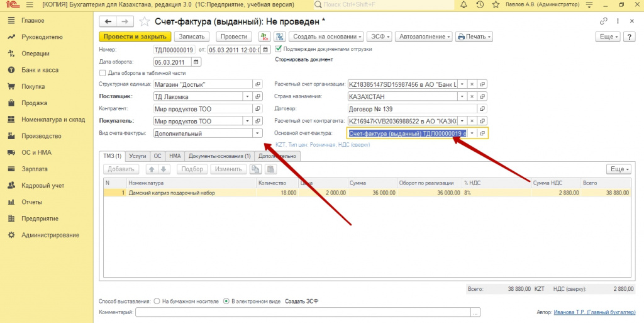Clear Расчетный счет контрагента field
This screenshot has height=323, width=644.
pos(472,122)
